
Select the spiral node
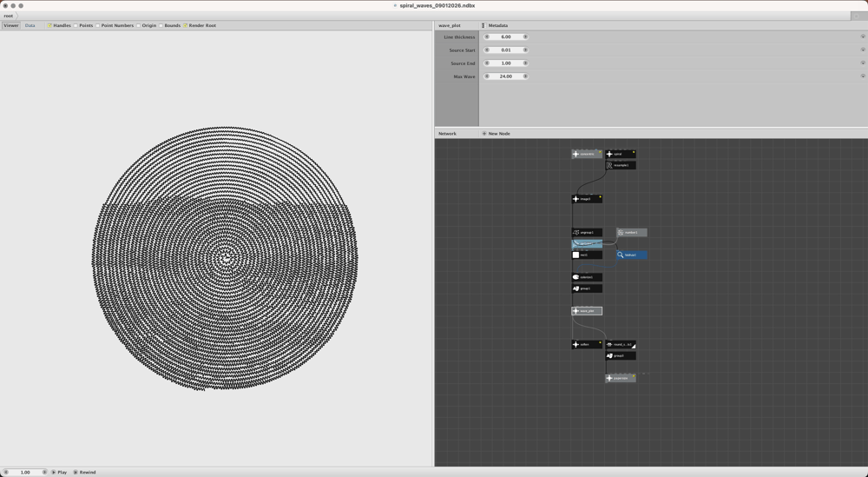click(620, 154)
